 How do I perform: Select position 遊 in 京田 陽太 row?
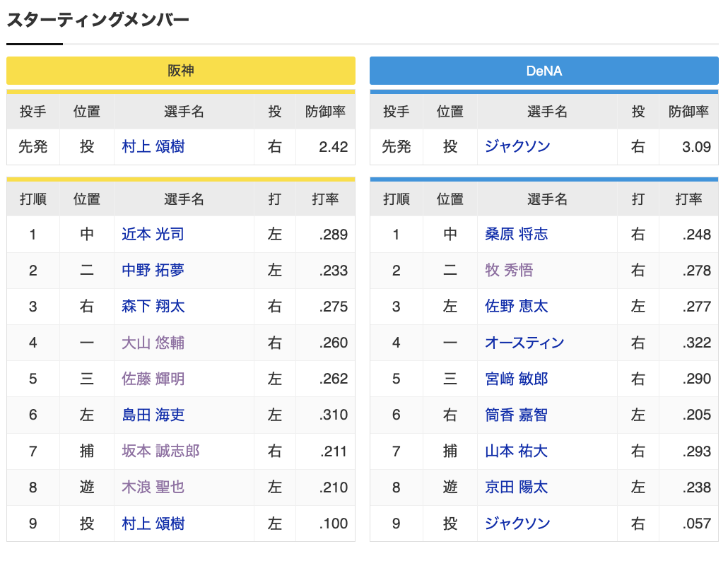tap(450, 487)
